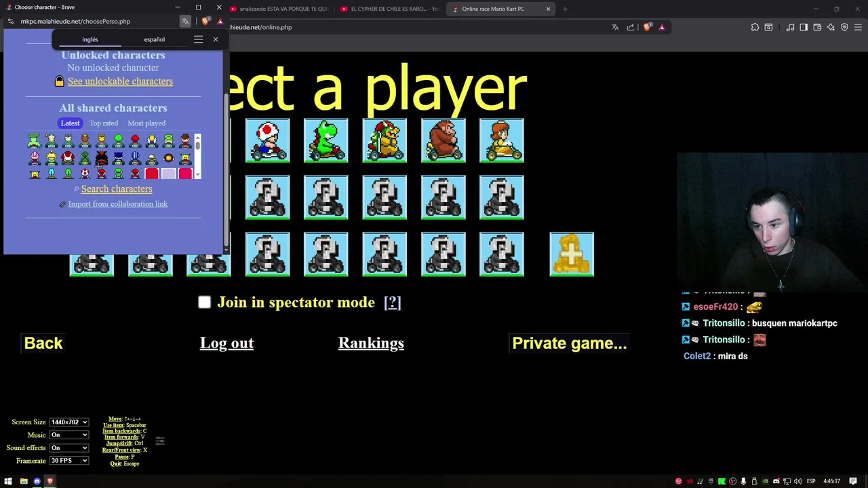Open the Music on/off dropdown
Screen dimensions: 868x488
(x=69, y=435)
